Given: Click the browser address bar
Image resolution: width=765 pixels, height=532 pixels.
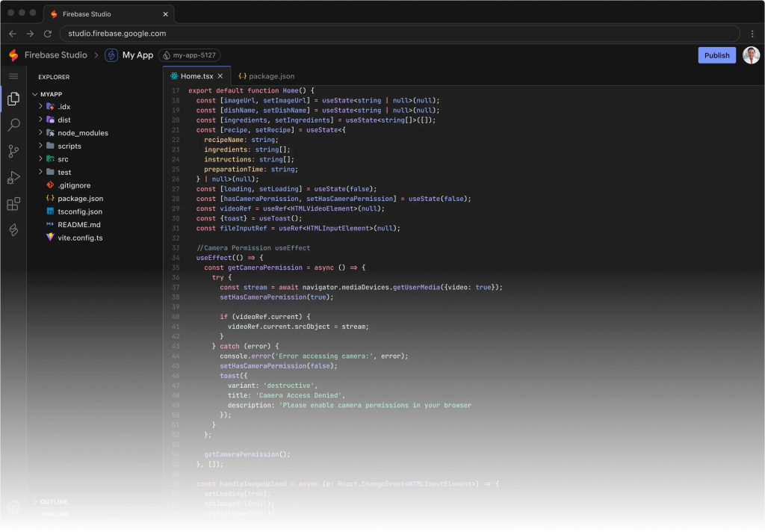Looking at the screenshot, I should click(396, 34).
